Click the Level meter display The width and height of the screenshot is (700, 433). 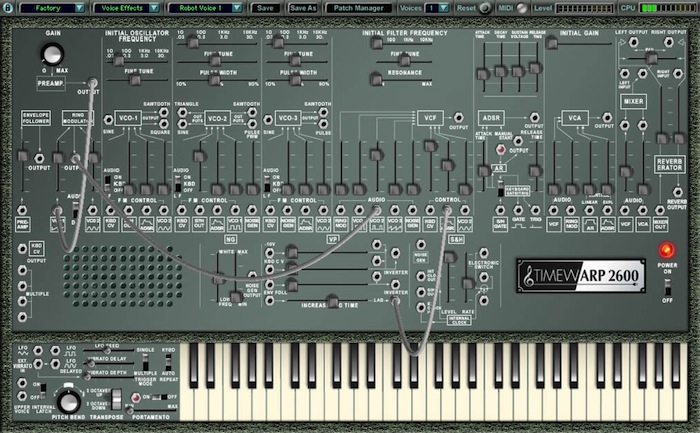point(584,8)
